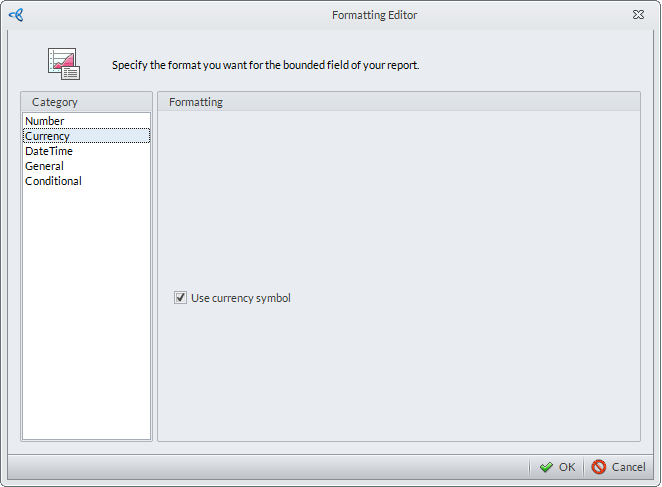
Task: Click the report chart icon beside the instructions
Action: point(64,64)
